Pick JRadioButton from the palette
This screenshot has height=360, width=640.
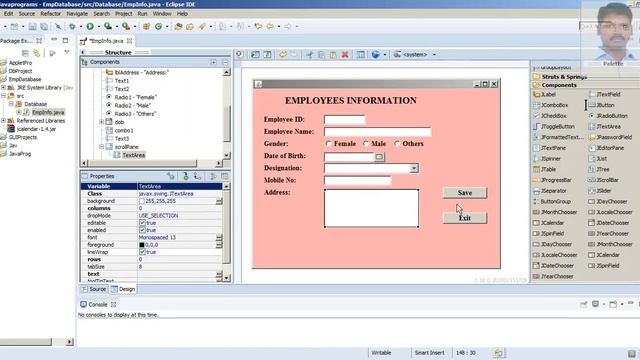tap(608, 116)
